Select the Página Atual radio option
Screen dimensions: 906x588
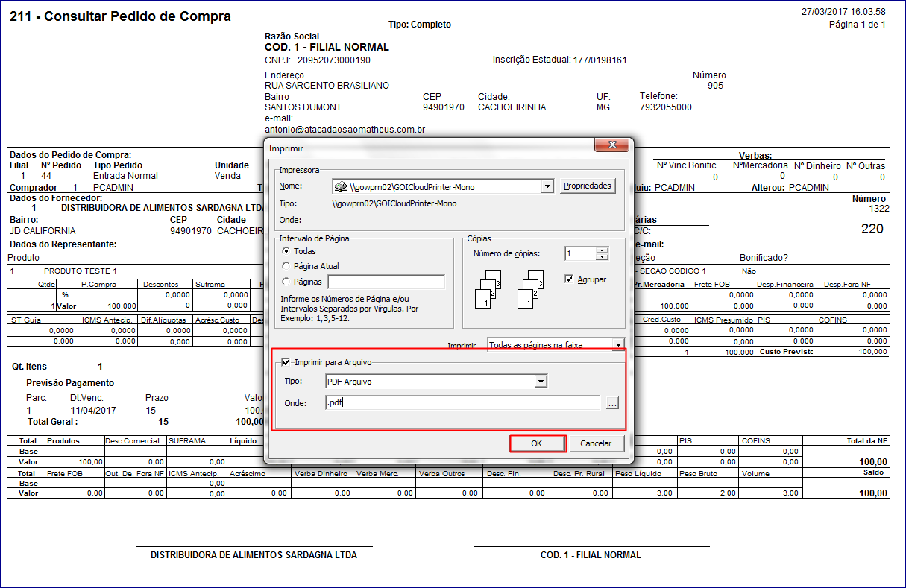(x=286, y=266)
